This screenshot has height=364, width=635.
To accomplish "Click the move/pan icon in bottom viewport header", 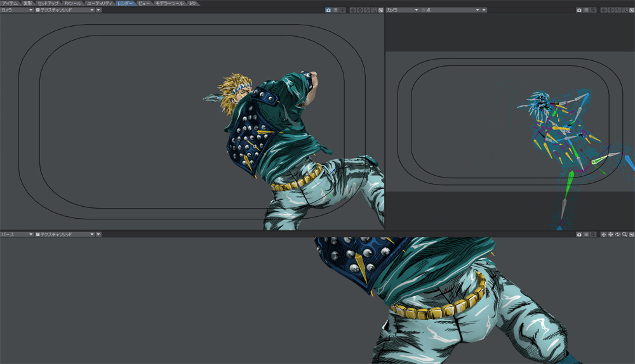I will (x=610, y=235).
